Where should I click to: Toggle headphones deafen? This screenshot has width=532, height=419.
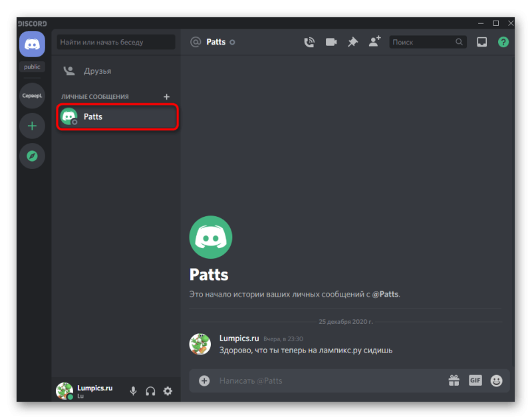pos(151,391)
